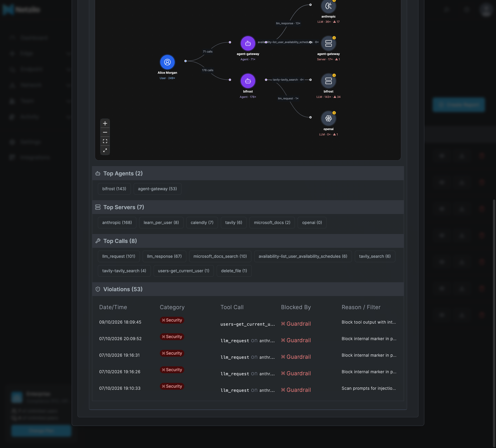Image resolution: width=496 pixels, height=448 pixels.
Task: Zoom in on the graph with plus button
Action: tap(105, 123)
